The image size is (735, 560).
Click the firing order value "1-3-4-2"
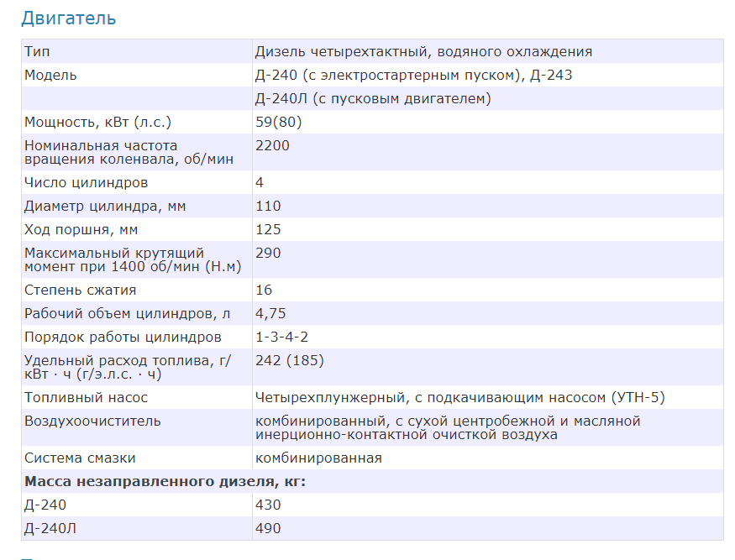(x=282, y=337)
